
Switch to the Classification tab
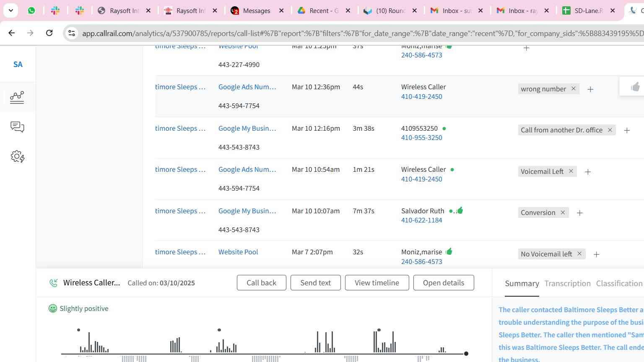619,284
